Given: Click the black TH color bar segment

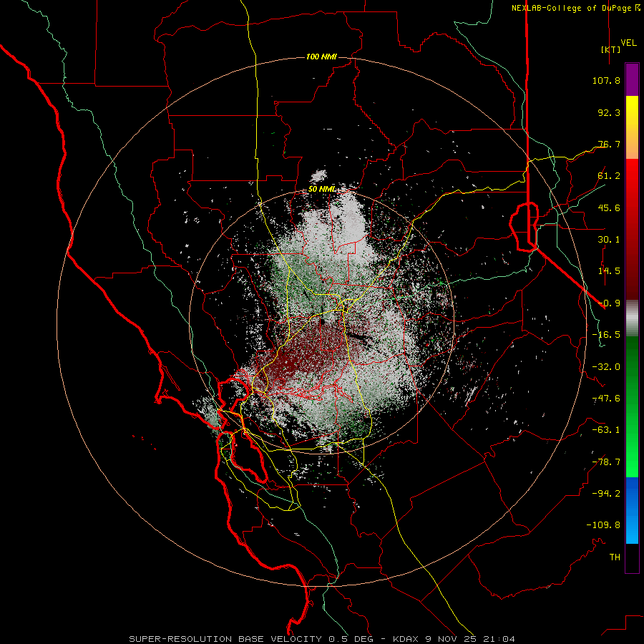Looking at the screenshot, I should pos(632,557).
